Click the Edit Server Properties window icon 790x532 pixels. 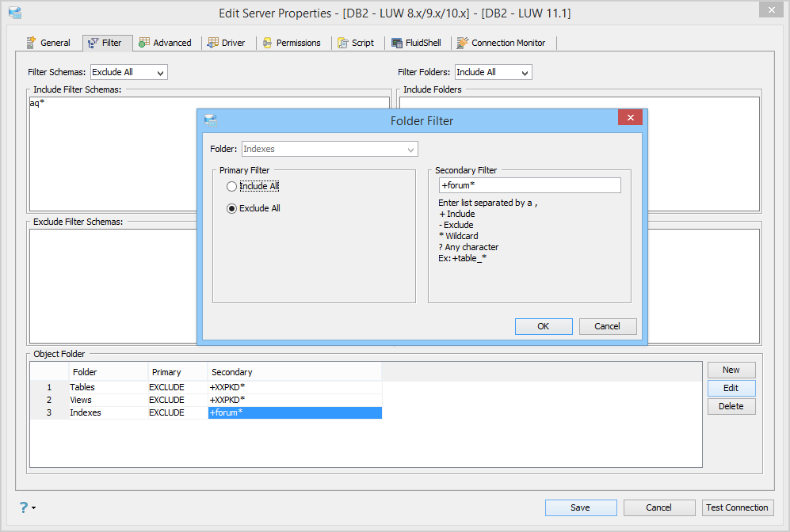click(15, 13)
